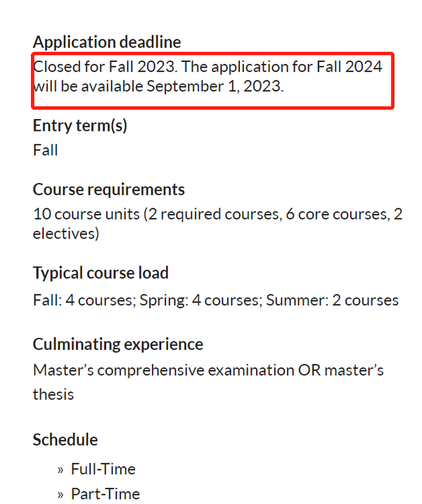This screenshot has height=504, width=422.
Task: Click the Application deadline heading
Action: (107, 42)
